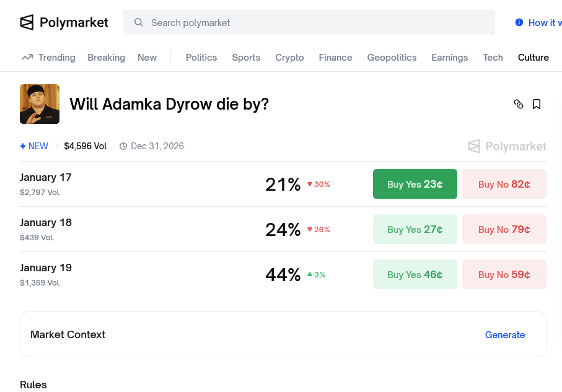
Task: Buy No at 82¢ for January 17
Action: click(504, 184)
